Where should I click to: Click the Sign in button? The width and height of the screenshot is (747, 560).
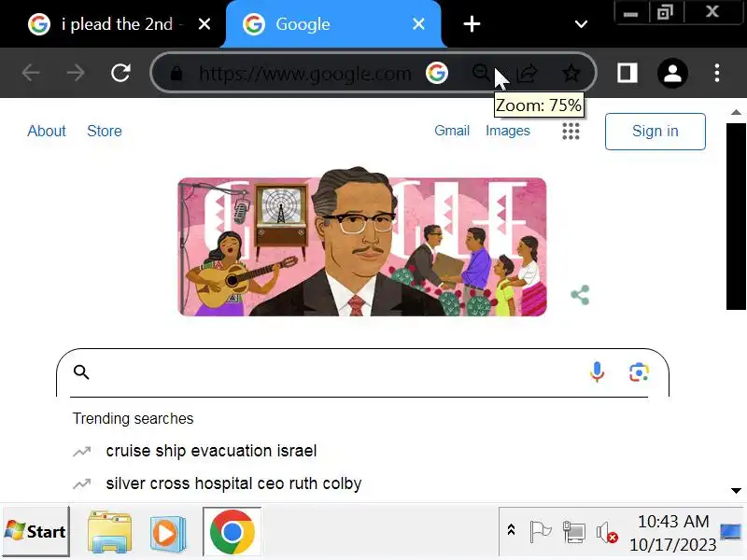(x=655, y=132)
